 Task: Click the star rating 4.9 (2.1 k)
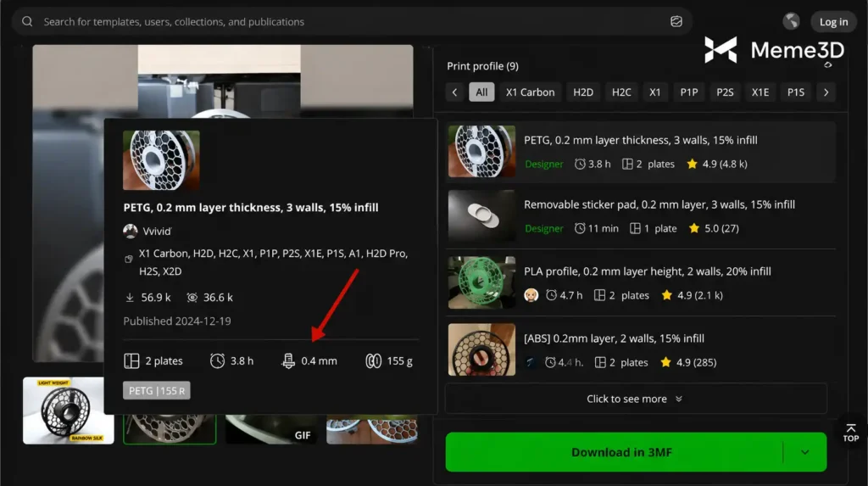point(692,295)
